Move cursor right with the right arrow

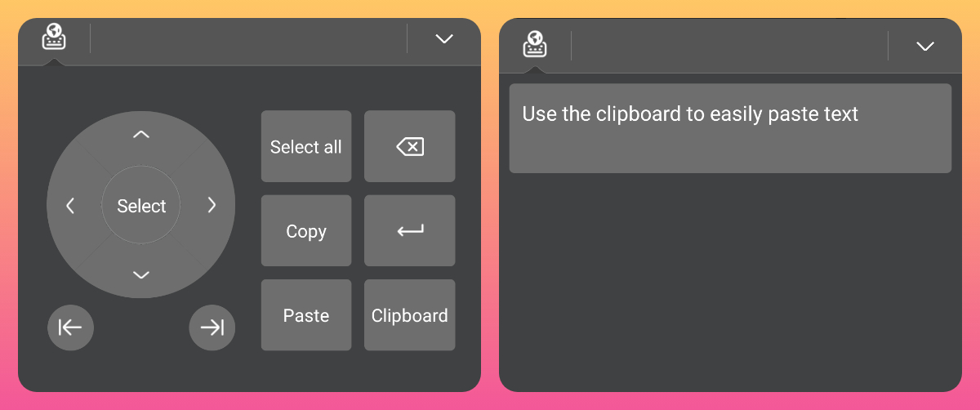[x=212, y=206]
